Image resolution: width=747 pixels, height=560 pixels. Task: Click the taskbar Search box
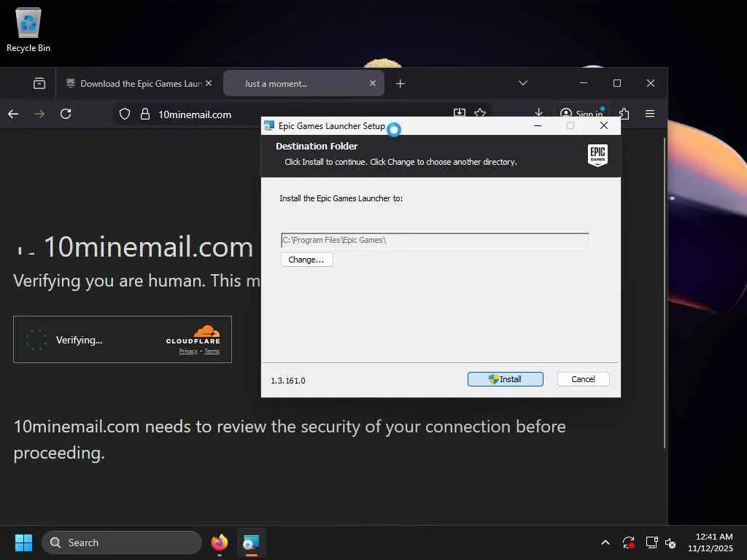(x=122, y=542)
